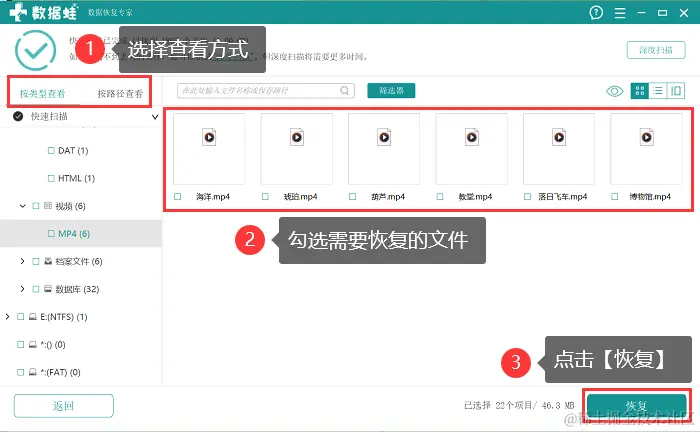Check the box beside 博物馆.mp4
Image resolution: width=700 pixels, height=432 pixels.
(x=615, y=196)
